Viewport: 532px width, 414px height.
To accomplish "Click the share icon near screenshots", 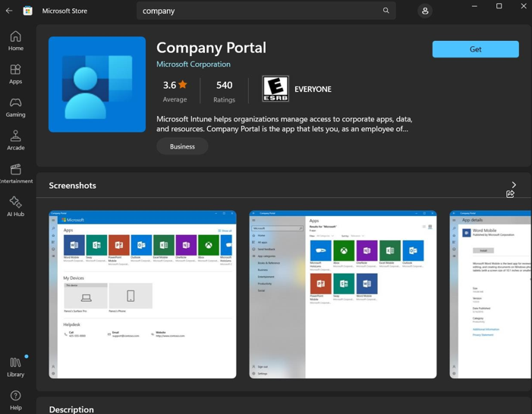I will coord(510,194).
